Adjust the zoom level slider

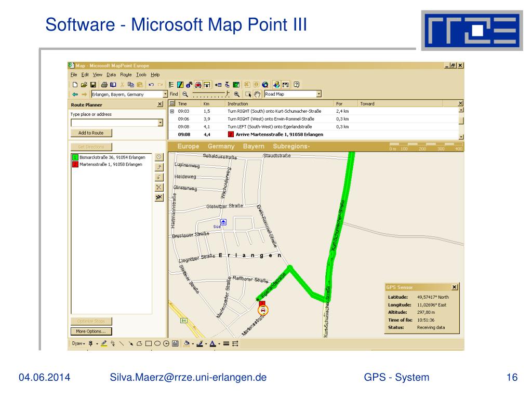tap(210, 95)
